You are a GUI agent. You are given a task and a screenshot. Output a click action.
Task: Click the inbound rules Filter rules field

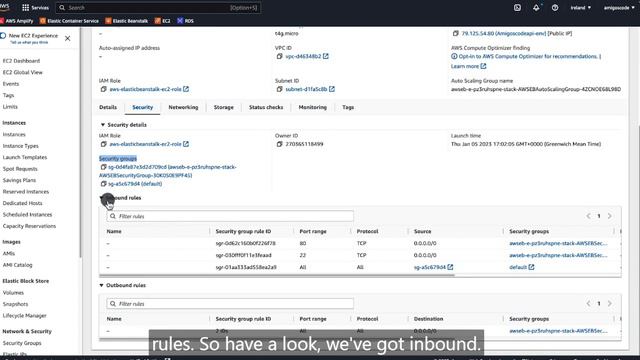tap(230, 216)
